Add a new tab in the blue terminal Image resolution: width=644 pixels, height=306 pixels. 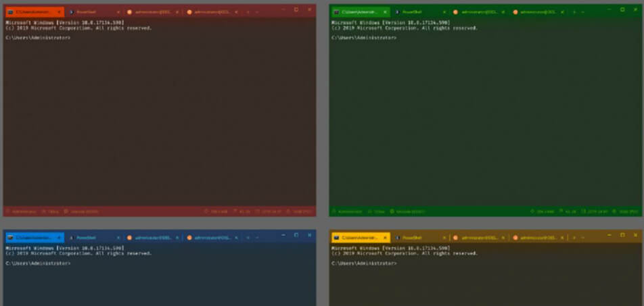click(x=248, y=238)
